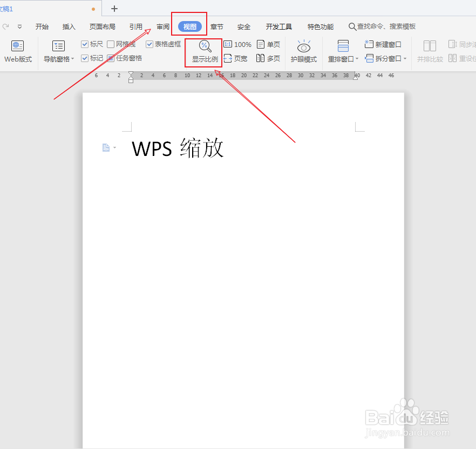Viewport: 476px width, 449px height.
Task: Toggle the 标记 marks checkbox
Action: point(85,58)
